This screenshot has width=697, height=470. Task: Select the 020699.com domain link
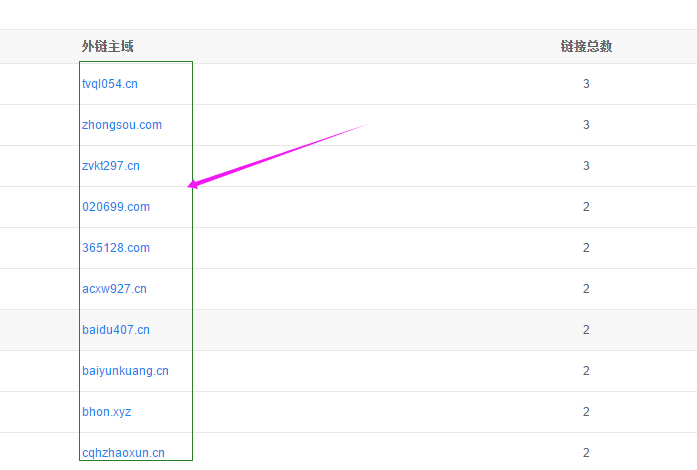pos(116,207)
